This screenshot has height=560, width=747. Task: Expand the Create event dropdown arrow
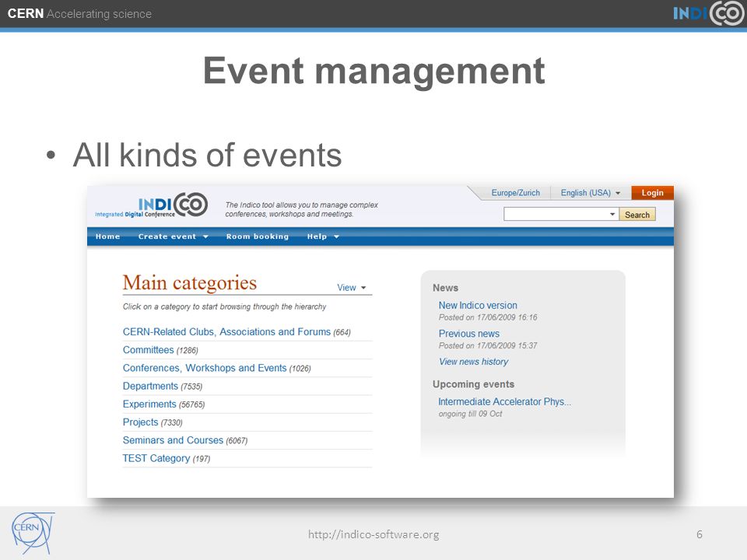point(205,236)
